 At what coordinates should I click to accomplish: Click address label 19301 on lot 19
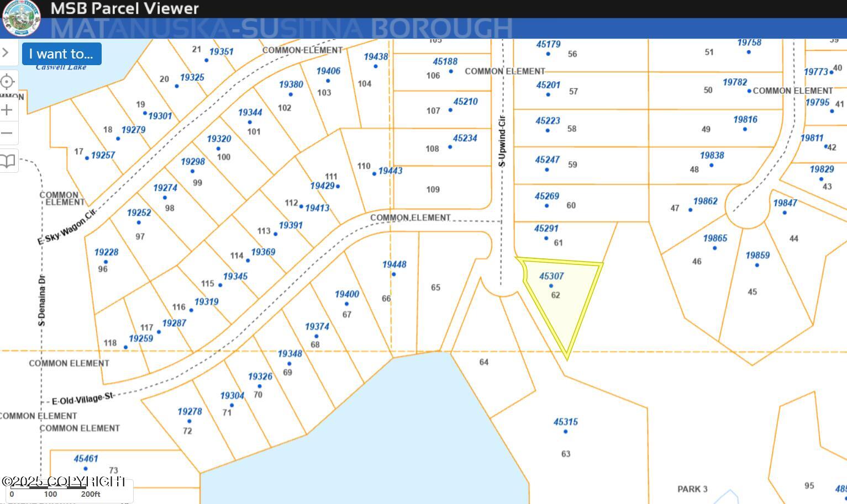click(160, 116)
